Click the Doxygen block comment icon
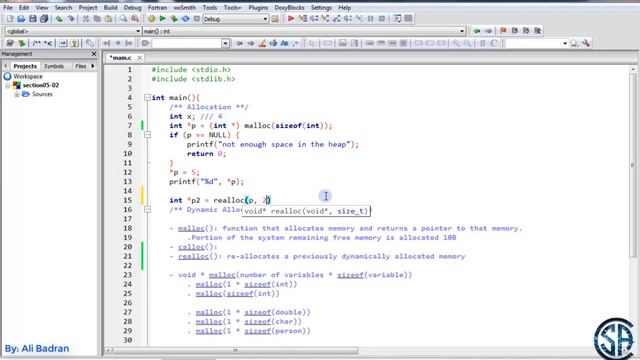Image resolution: width=640 pixels, height=360 pixels. coord(37,43)
